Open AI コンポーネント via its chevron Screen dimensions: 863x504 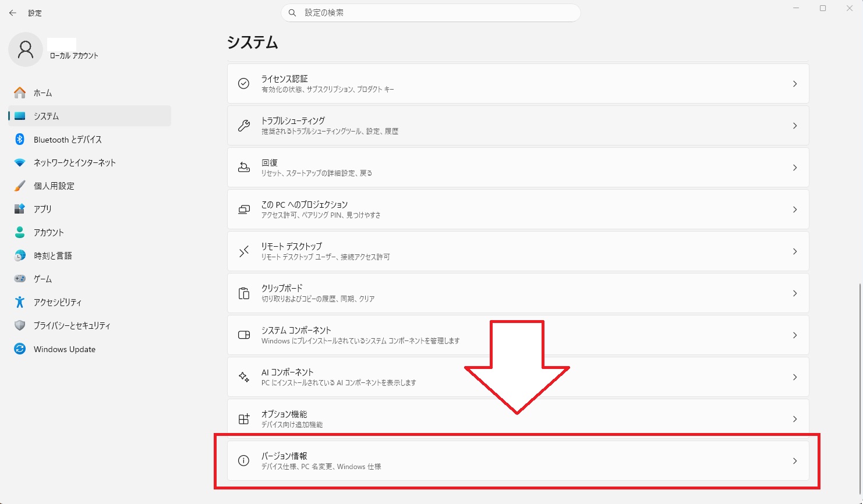tap(795, 377)
